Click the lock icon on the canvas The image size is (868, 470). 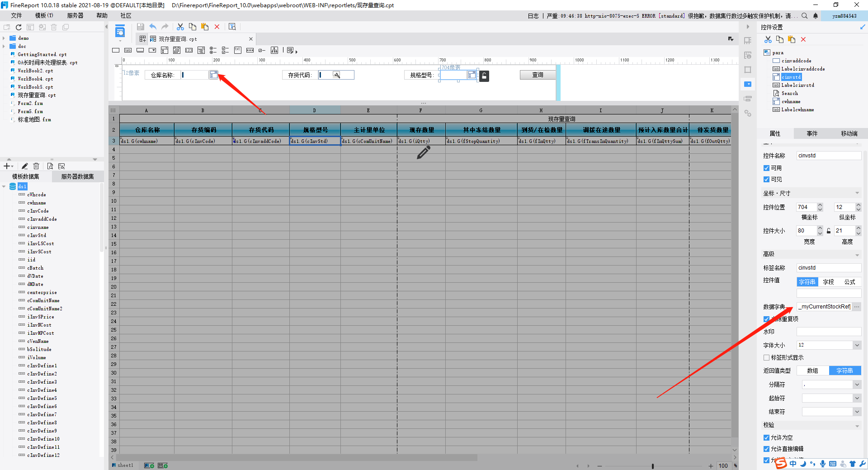484,76
